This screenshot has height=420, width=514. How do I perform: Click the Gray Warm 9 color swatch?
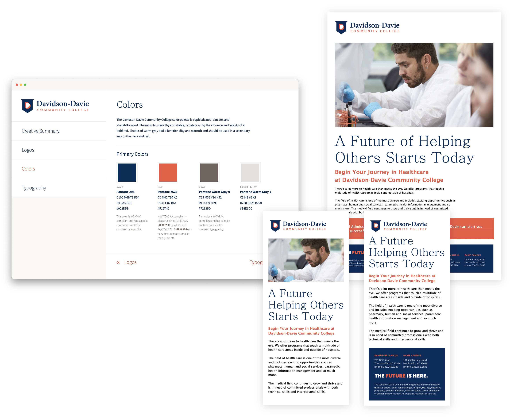tap(209, 173)
